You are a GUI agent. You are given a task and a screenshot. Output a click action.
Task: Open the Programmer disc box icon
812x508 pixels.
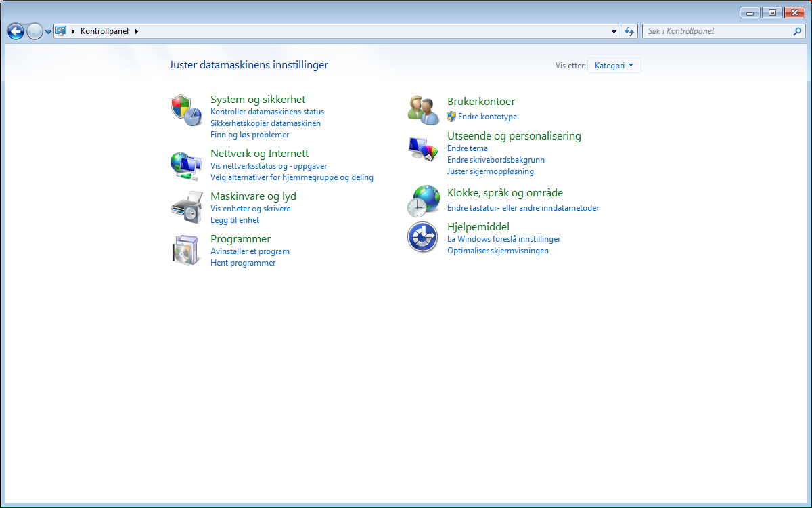click(x=185, y=250)
